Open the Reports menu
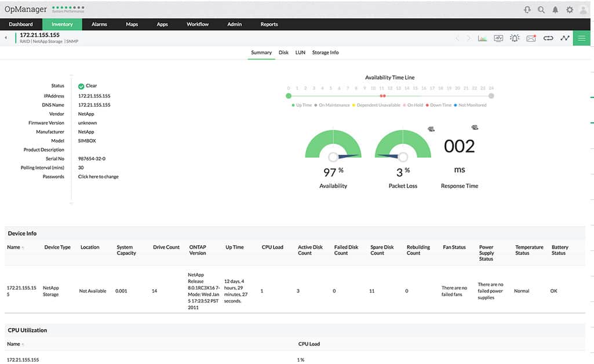The image size is (594, 364). [x=269, y=24]
